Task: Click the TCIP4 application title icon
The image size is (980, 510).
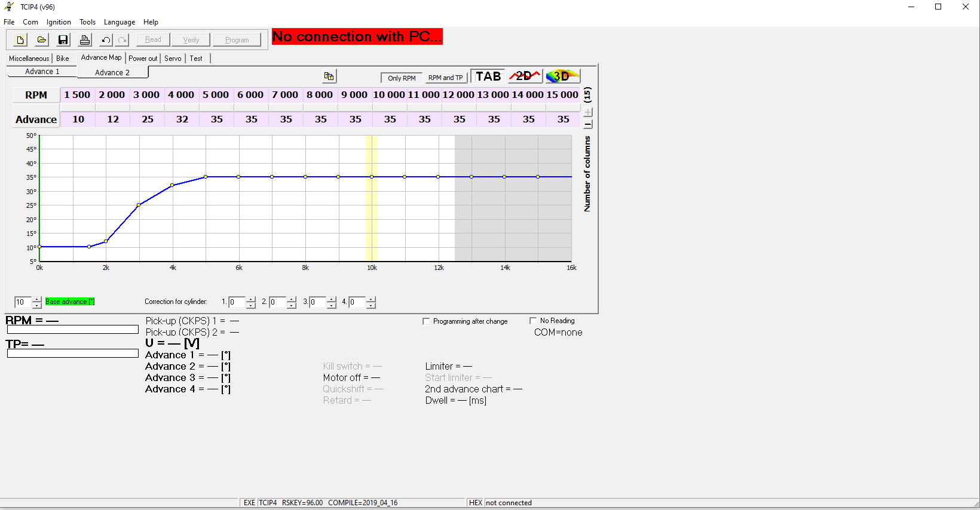Action: [x=9, y=7]
